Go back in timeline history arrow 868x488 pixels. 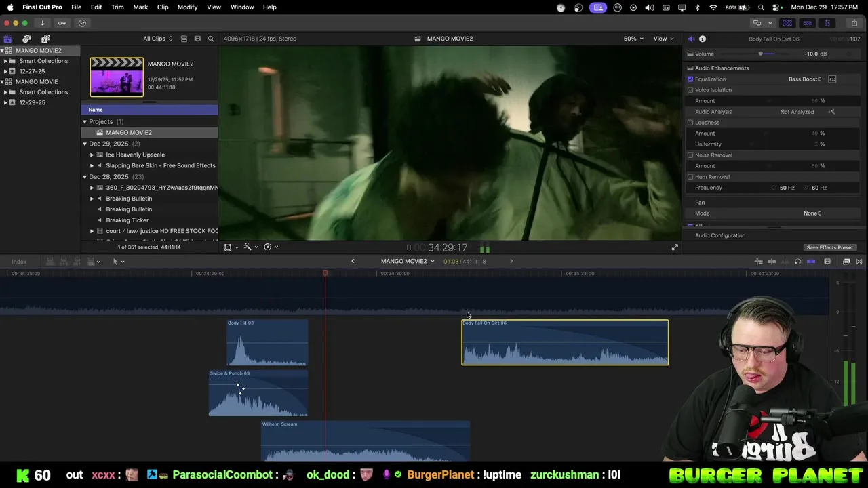353,261
